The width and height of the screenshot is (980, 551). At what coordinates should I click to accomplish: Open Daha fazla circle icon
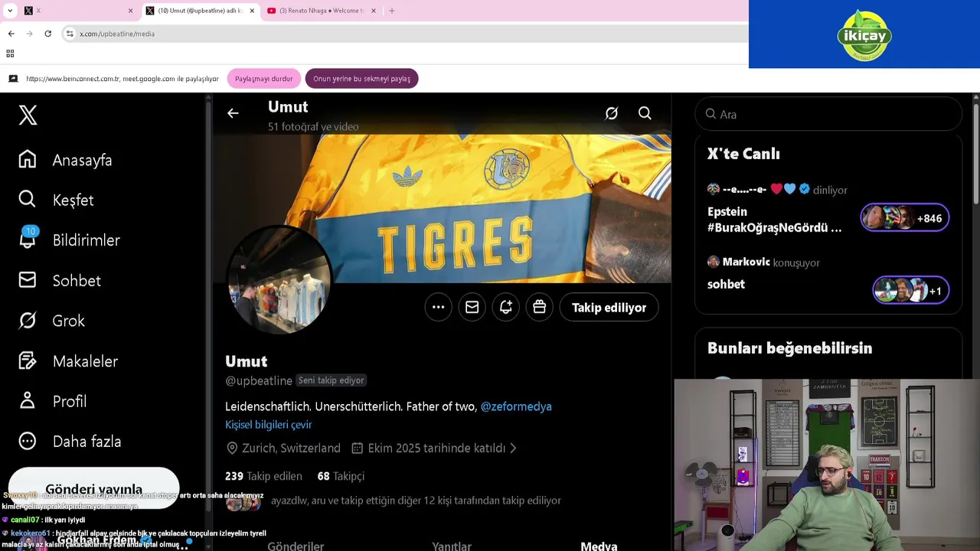(x=28, y=441)
